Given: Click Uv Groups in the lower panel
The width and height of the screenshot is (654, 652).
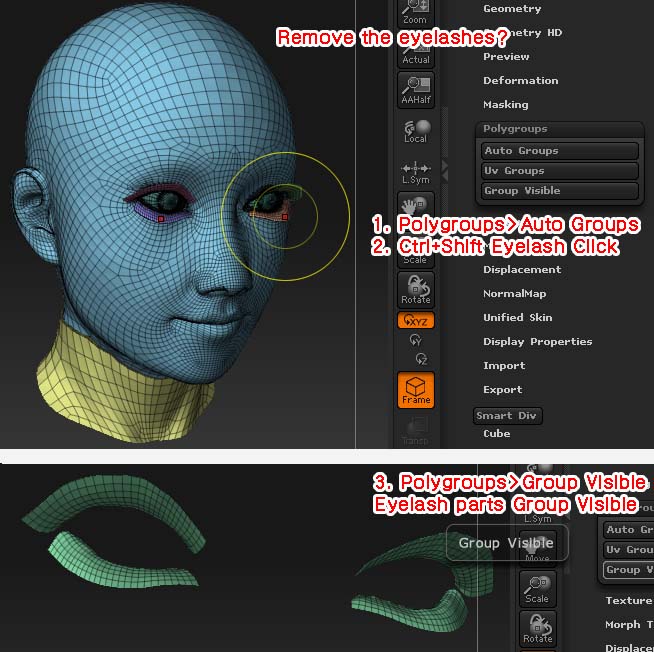Looking at the screenshot, I should tap(629, 550).
